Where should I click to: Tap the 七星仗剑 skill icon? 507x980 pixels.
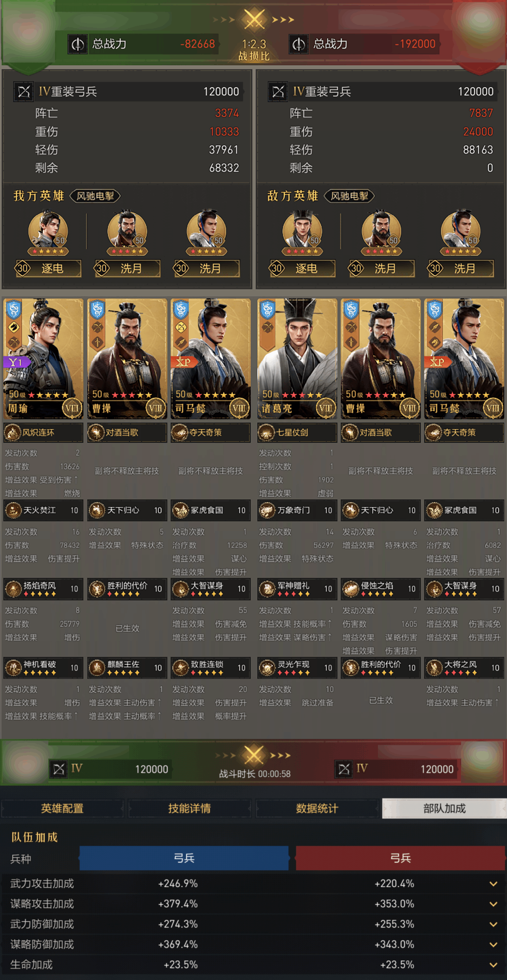click(x=267, y=432)
